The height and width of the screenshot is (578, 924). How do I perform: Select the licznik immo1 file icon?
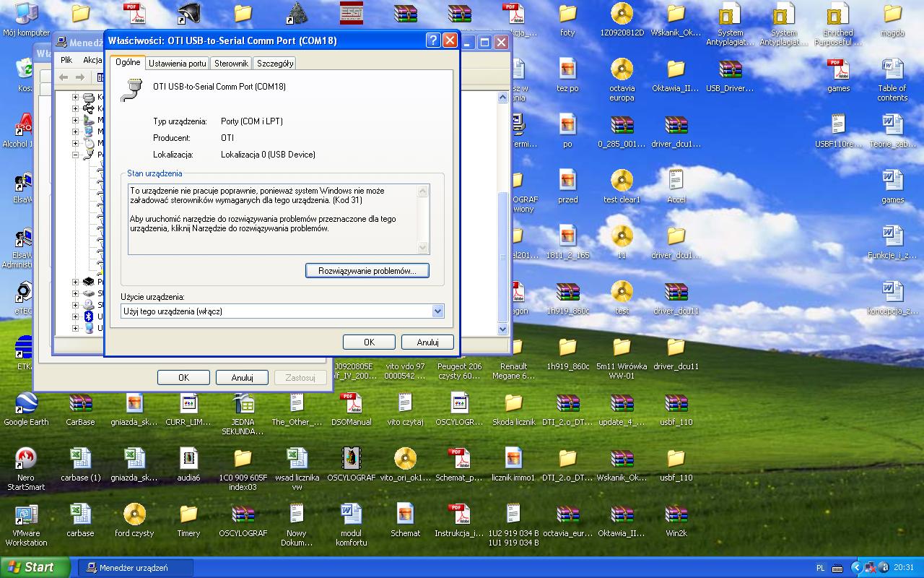[x=513, y=464]
